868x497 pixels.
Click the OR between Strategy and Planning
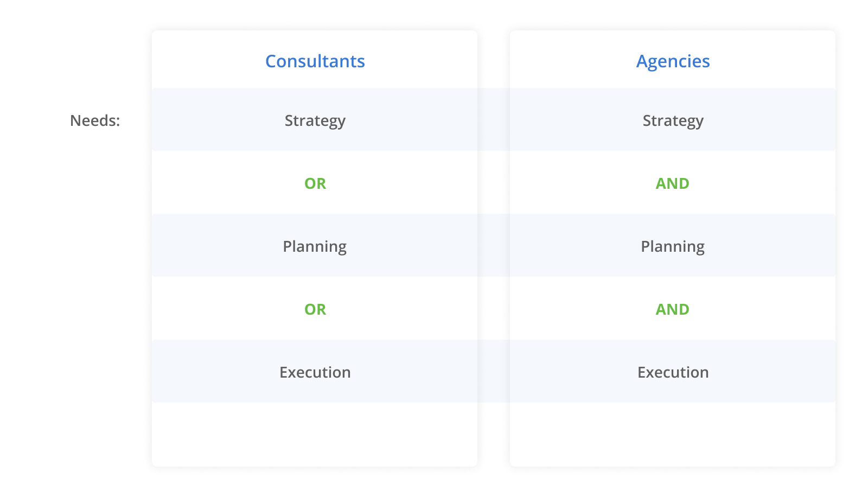coord(315,183)
